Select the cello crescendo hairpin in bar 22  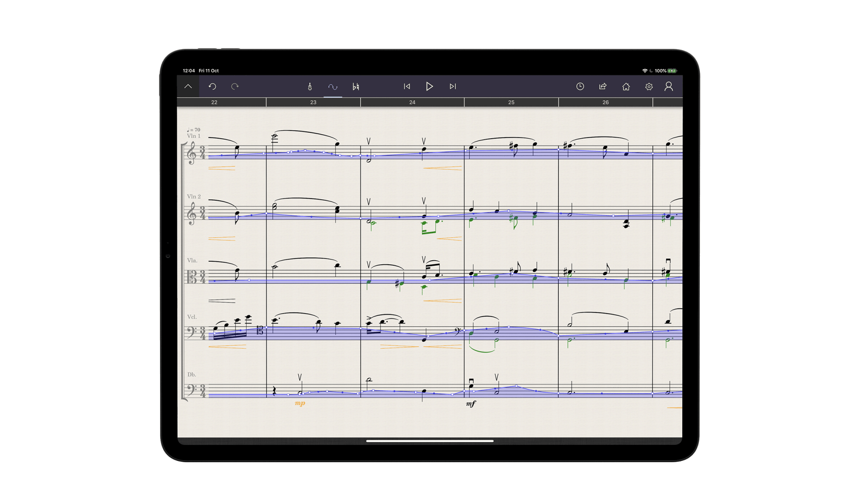227,347
